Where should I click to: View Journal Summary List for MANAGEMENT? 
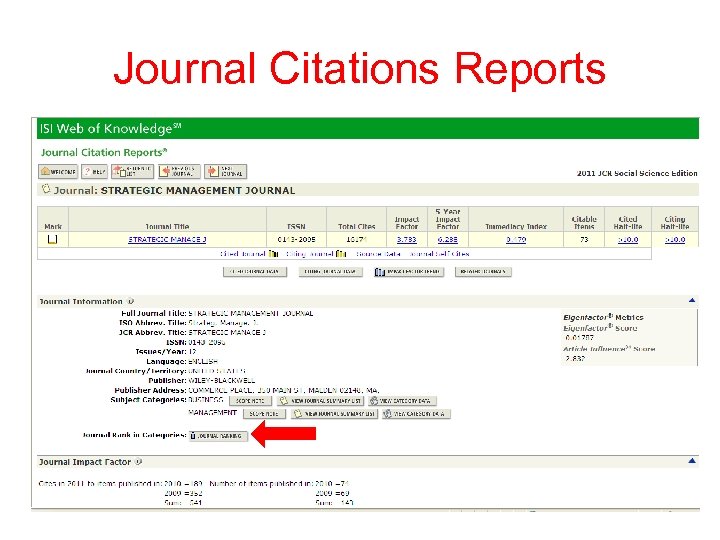coord(335,414)
